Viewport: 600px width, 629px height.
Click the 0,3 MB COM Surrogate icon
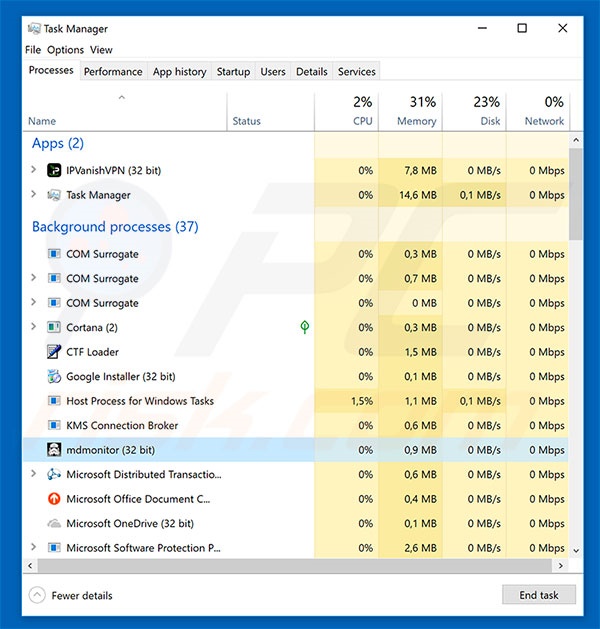point(54,254)
